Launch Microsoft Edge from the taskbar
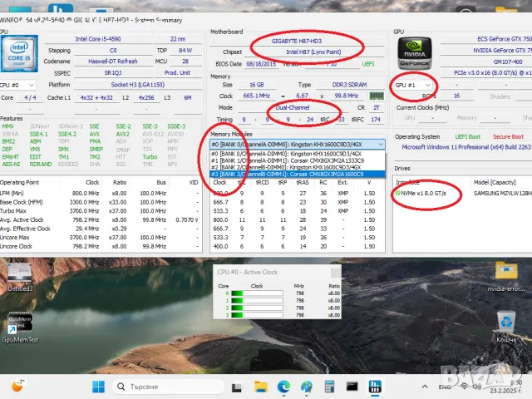This screenshot has width=532, height=399. coord(283,386)
